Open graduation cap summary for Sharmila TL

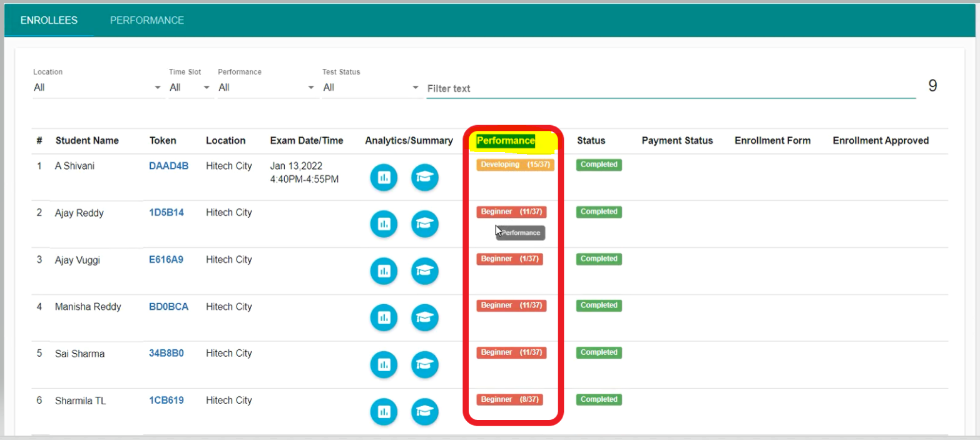click(x=424, y=412)
